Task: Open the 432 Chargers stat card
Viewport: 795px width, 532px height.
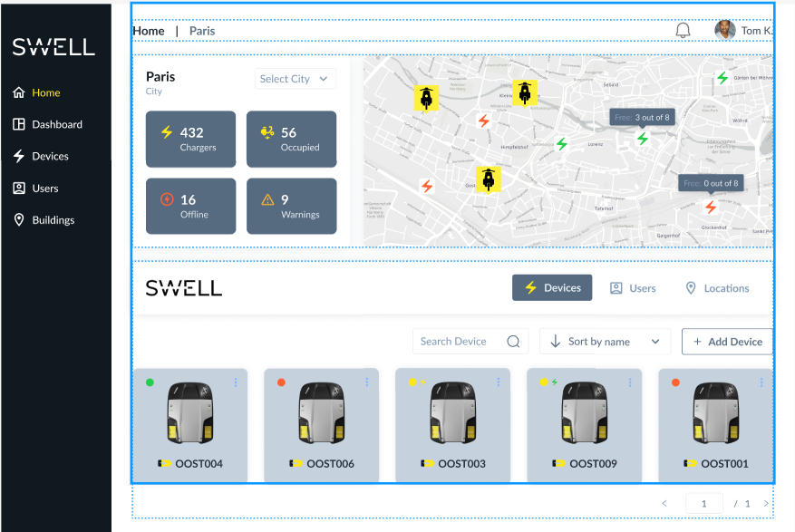Action: [x=190, y=139]
